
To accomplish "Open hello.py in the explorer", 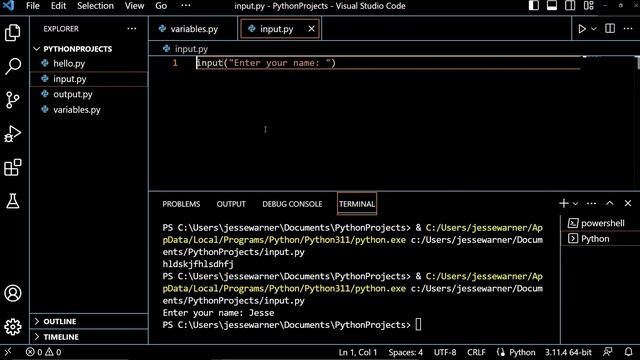I will click(69, 64).
